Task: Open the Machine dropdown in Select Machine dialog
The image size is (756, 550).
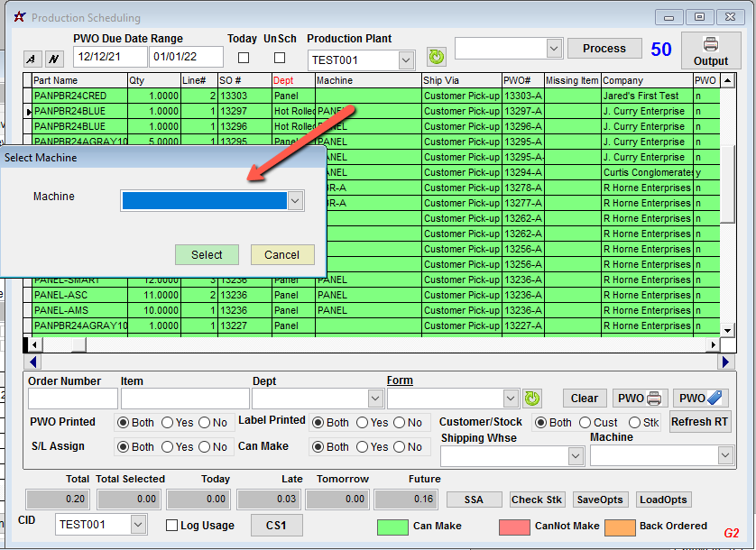Action: [x=295, y=201]
